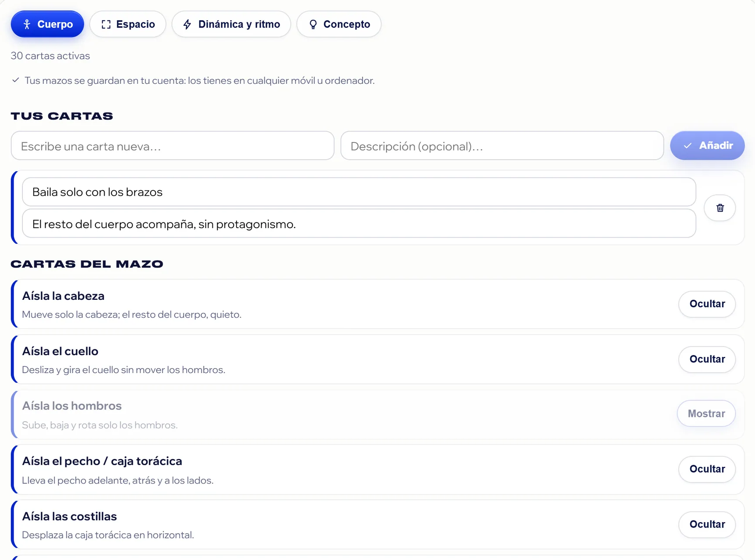Click the 'Aísla el pecho / caja torácica' title
The image size is (755, 560).
(x=102, y=461)
